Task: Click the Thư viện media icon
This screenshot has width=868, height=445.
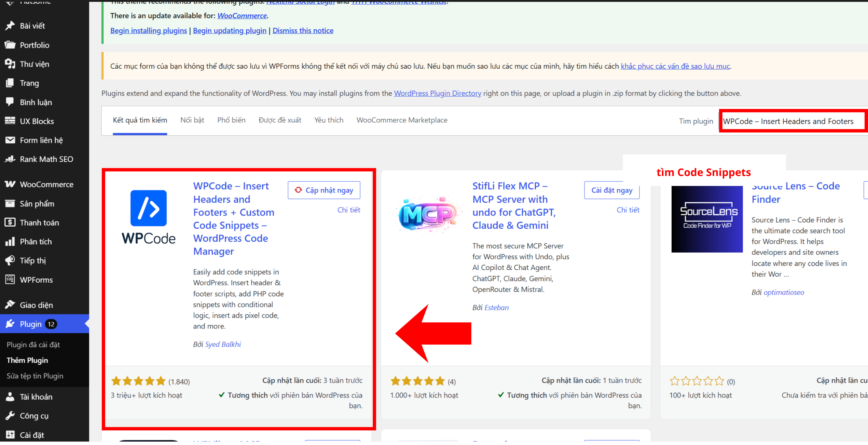Action: coord(10,64)
